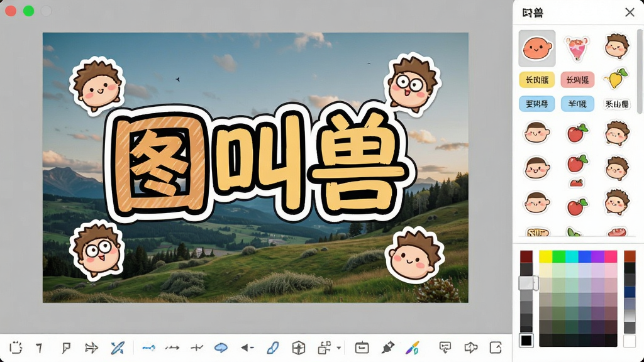Select the blue lasso bubble tool
The width and height of the screenshot is (644, 362).
pos(221,348)
